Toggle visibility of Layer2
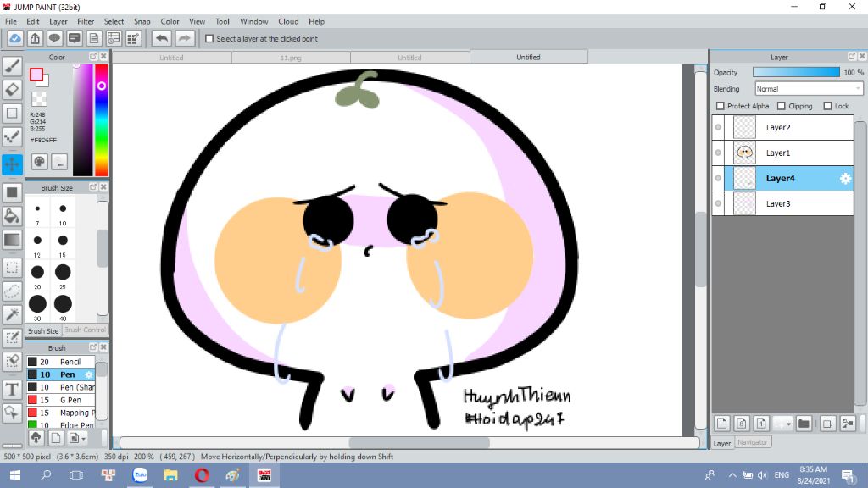The image size is (868, 488). click(718, 127)
